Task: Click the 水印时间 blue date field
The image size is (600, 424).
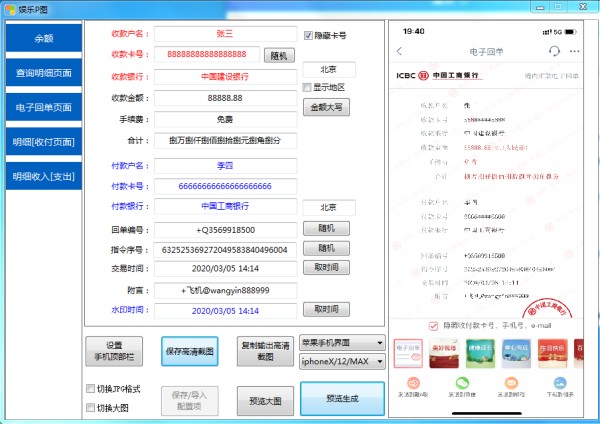Action: tap(225, 311)
